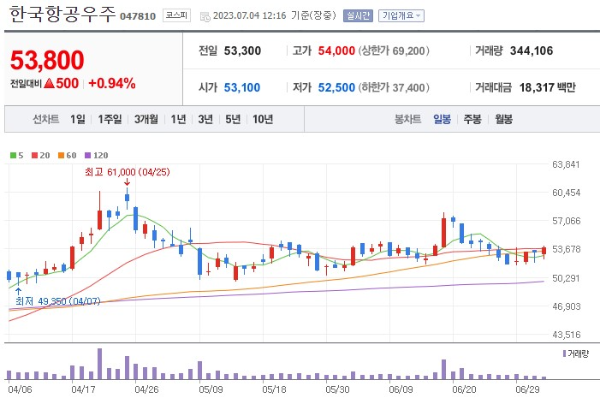
Task: Click the opening price 53,100
Action: (x=242, y=88)
